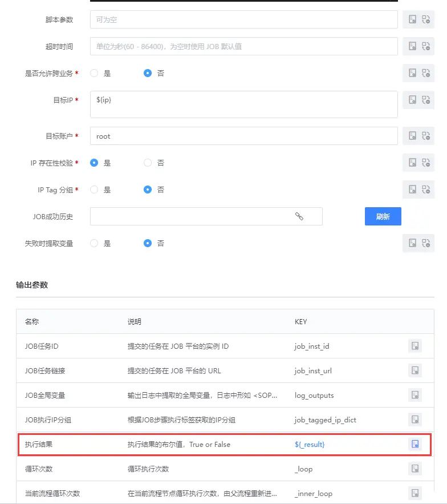The height and width of the screenshot is (504, 447).
Task: Click the 目标账户 field containing root
Action: [243, 136]
